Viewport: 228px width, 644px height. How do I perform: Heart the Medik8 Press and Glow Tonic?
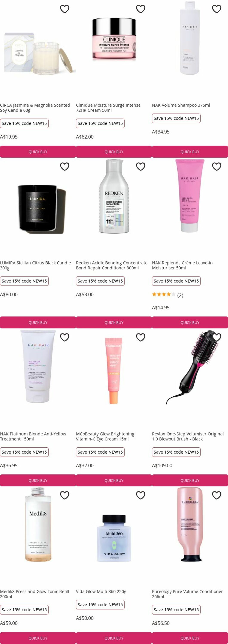click(x=64, y=495)
